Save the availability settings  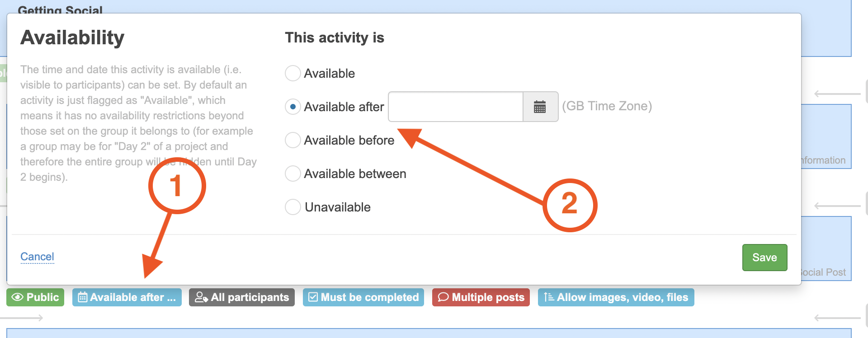coord(764,258)
